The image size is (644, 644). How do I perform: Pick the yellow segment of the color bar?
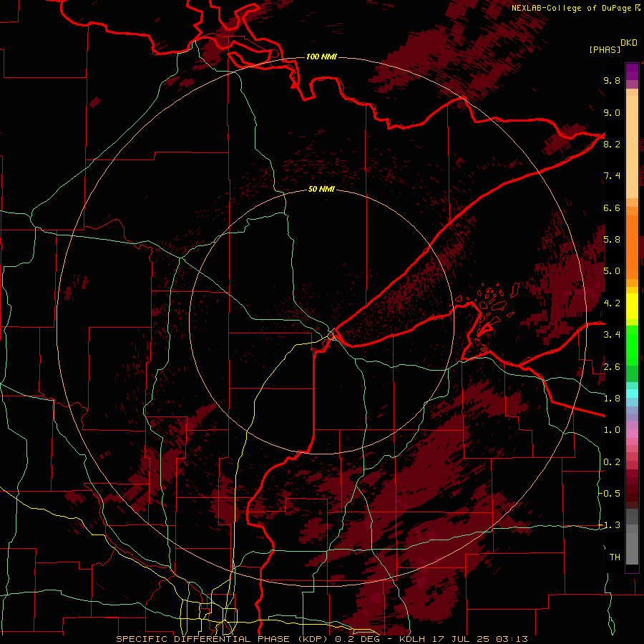tap(632, 306)
